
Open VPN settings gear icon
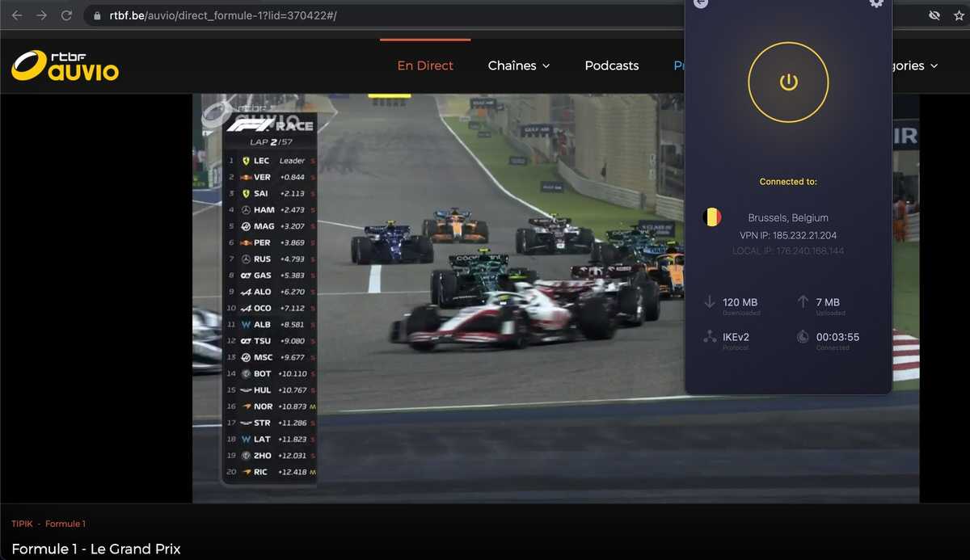click(876, 2)
